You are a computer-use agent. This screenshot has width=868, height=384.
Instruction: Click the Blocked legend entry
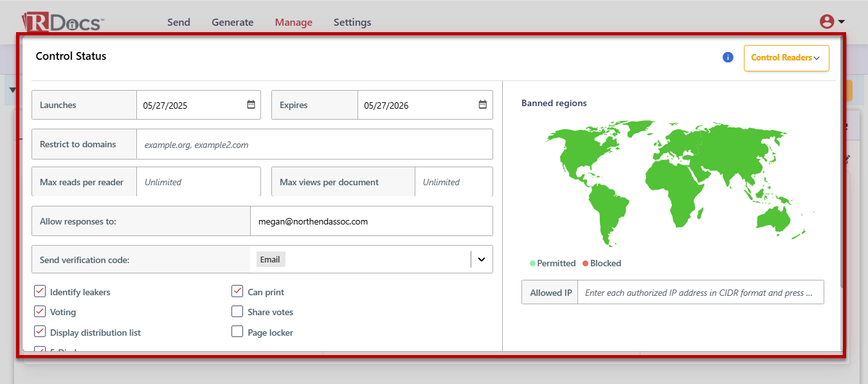point(602,263)
